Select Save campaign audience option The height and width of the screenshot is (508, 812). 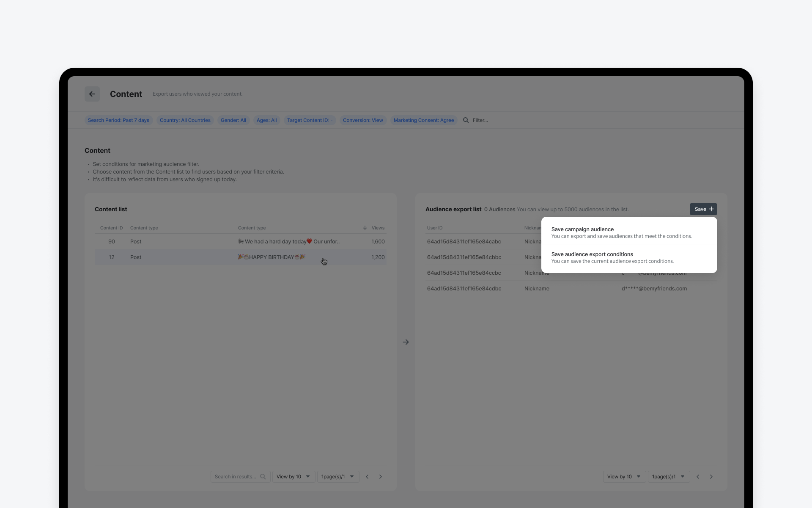pos(629,232)
